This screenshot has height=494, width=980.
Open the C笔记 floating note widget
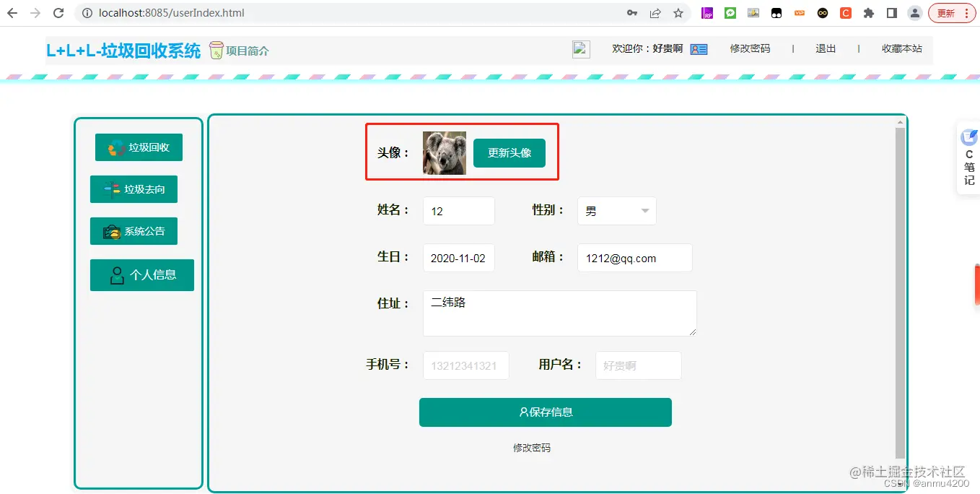point(968,158)
